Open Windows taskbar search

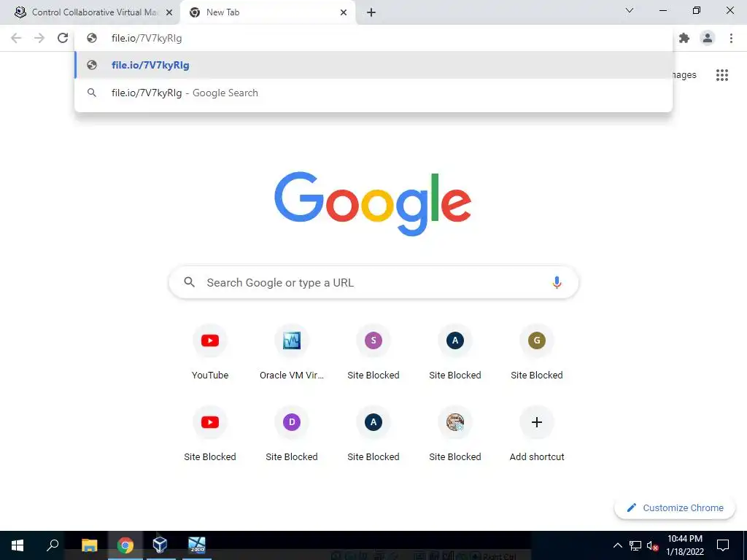(53, 545)
